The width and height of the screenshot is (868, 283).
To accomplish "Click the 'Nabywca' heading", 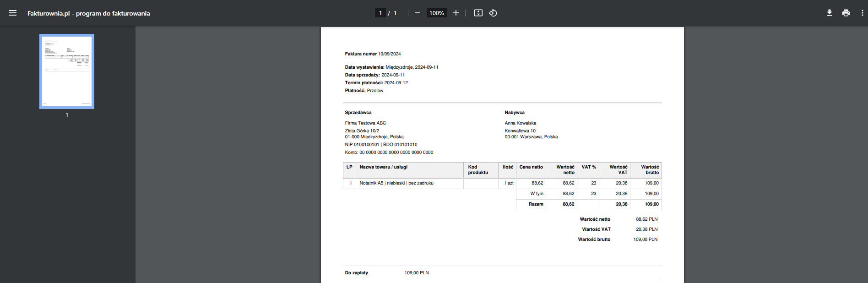I will [x=515, y=113].
